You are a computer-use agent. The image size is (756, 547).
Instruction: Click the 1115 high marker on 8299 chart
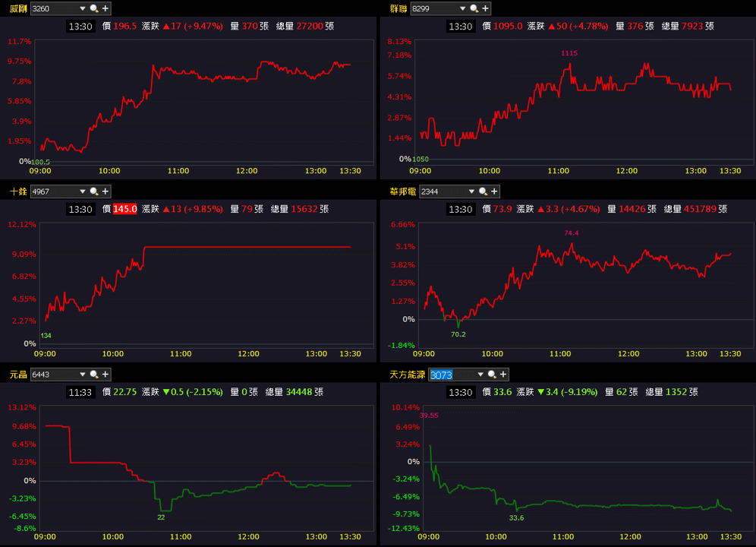click(x=569, y=53)
